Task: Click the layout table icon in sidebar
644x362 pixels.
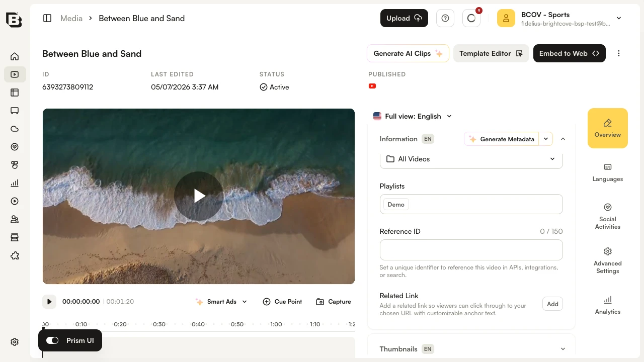Action: [x=15, y=93]
